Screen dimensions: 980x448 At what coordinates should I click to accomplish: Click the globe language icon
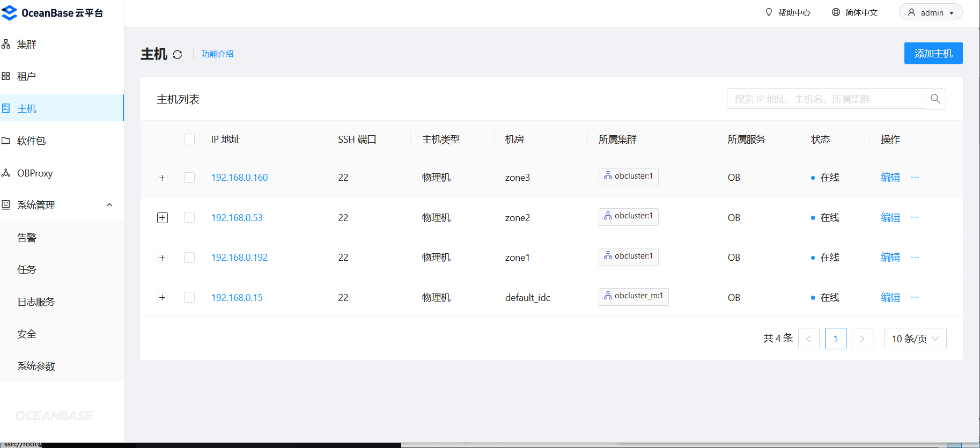coord(836,12)
